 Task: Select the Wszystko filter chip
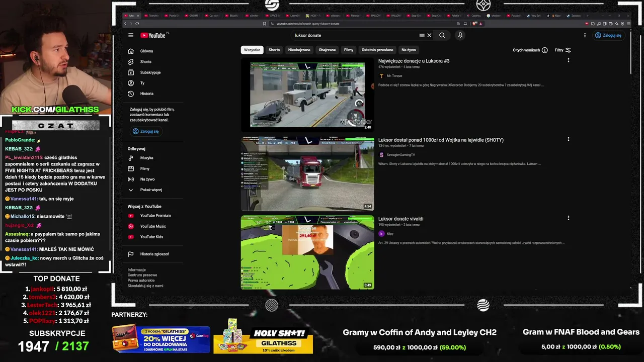(x=252, y=50)
